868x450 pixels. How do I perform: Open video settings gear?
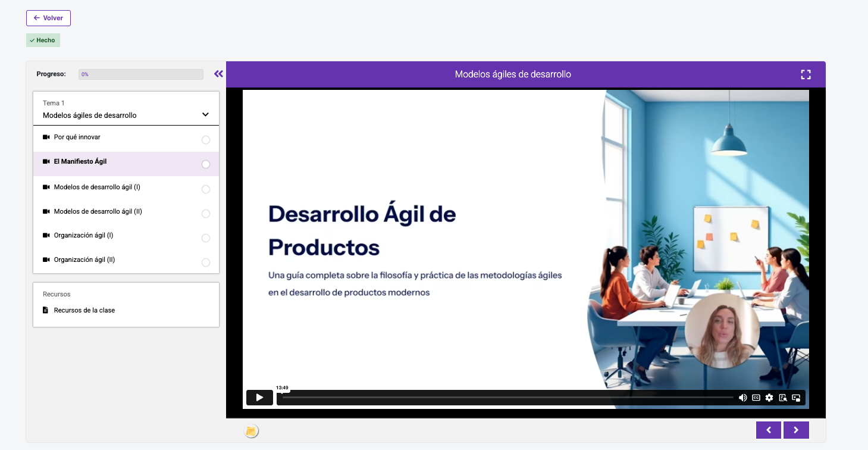point(769,398)
